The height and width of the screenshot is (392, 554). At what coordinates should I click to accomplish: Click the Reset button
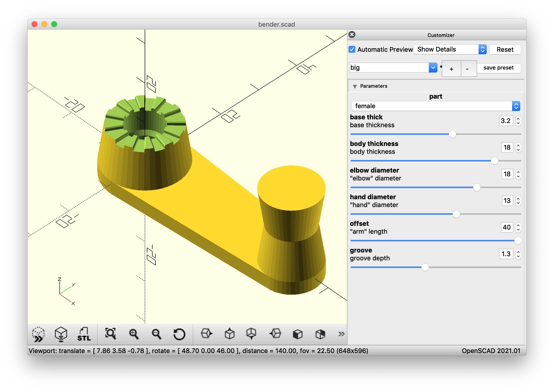(505, 50)
